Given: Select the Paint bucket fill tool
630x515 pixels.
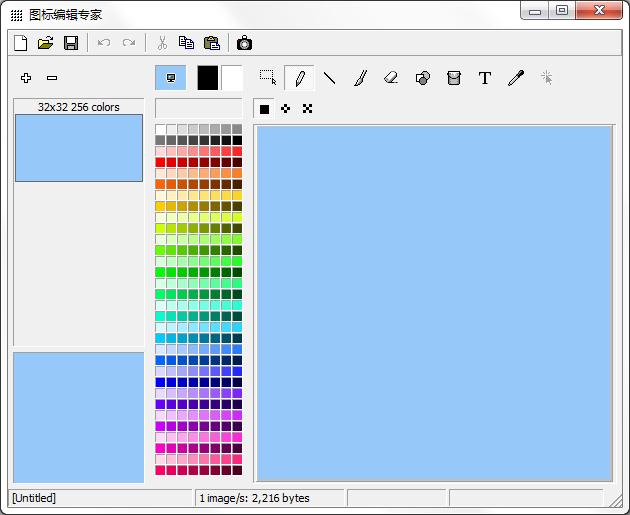Looking at the screenshot, I should (x=454, y=78).
